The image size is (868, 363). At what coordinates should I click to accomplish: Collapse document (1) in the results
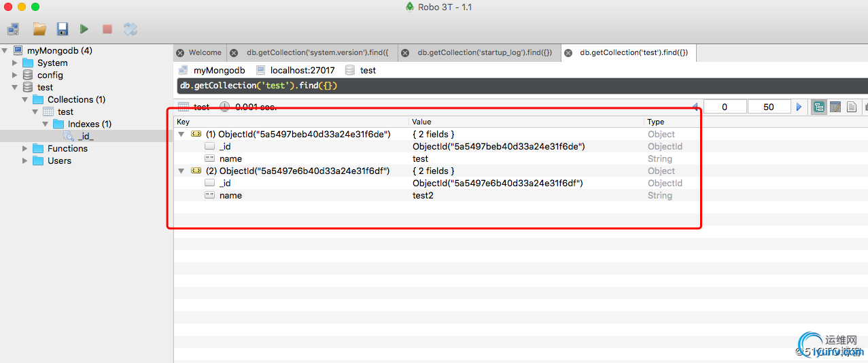pyautogui.click(x=181, y=135)
